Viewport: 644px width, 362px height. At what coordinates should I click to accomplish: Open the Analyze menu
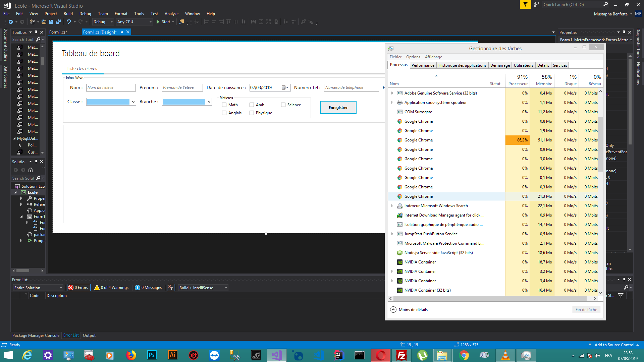pos(171,14)
